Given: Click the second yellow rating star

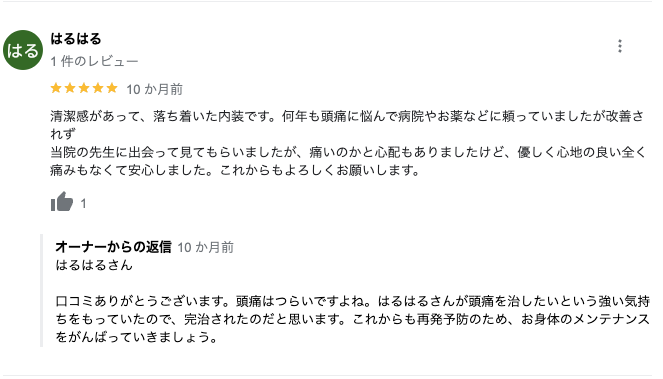Looking at the screenshot, I should (70, 88).
